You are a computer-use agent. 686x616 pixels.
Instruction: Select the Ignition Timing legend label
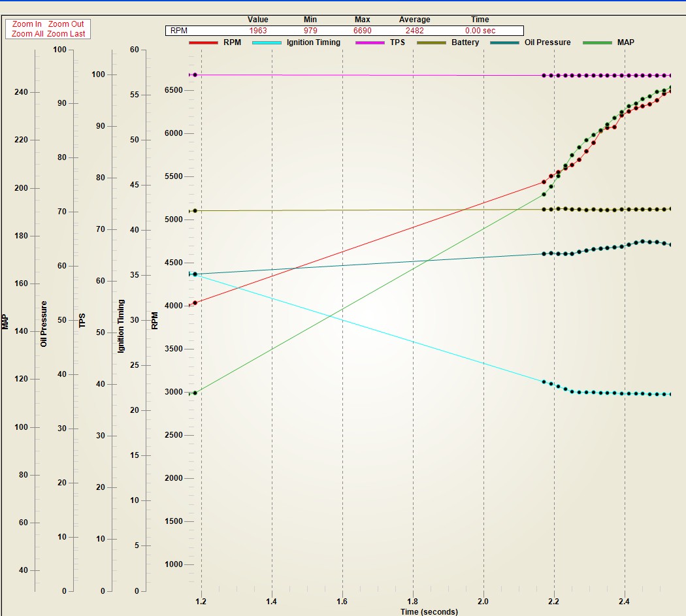pos(313,42)
